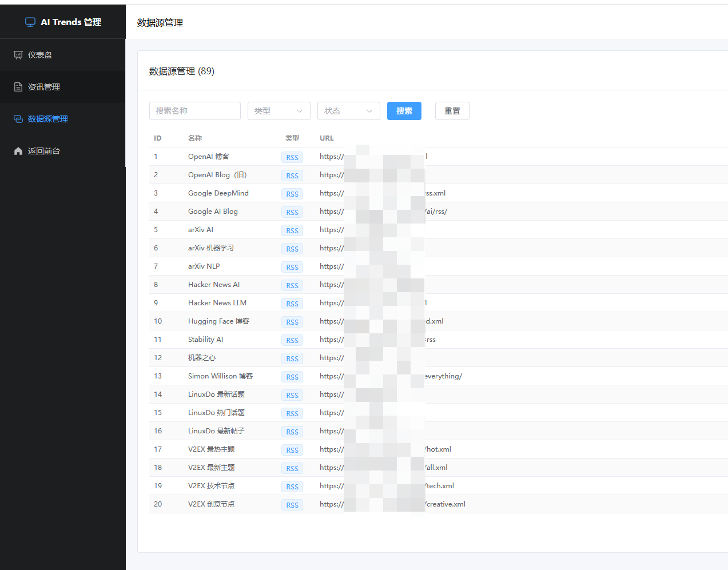This screenshot has height=570, width=728.
Task: Click the 返回前台 home icon in sidebar
Action: tap(18, 151)
